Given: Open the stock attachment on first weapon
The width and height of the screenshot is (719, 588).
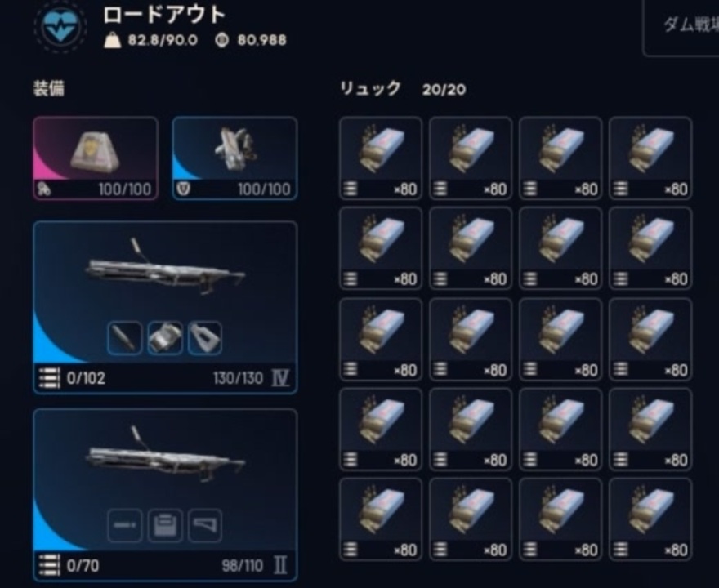Looking at the screenshot, I should (205, 338).
